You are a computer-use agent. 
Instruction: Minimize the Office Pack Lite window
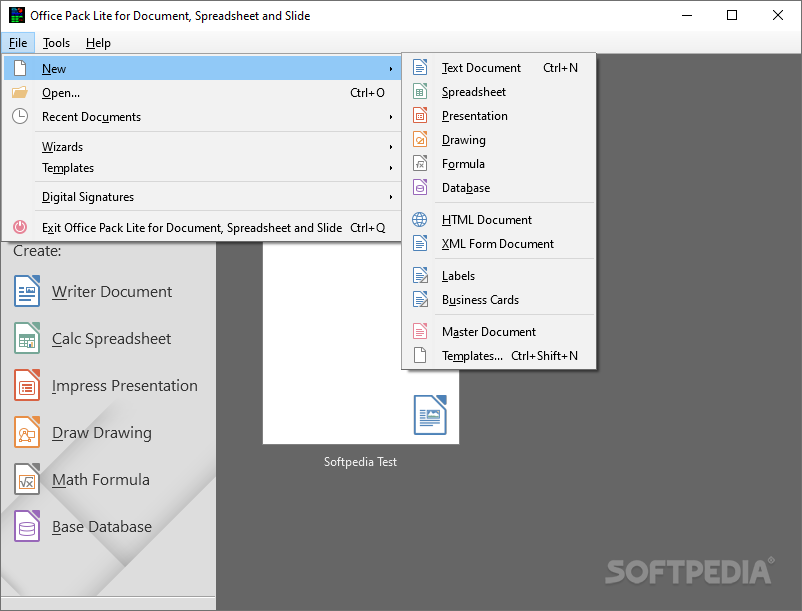[x=687, y=15]
